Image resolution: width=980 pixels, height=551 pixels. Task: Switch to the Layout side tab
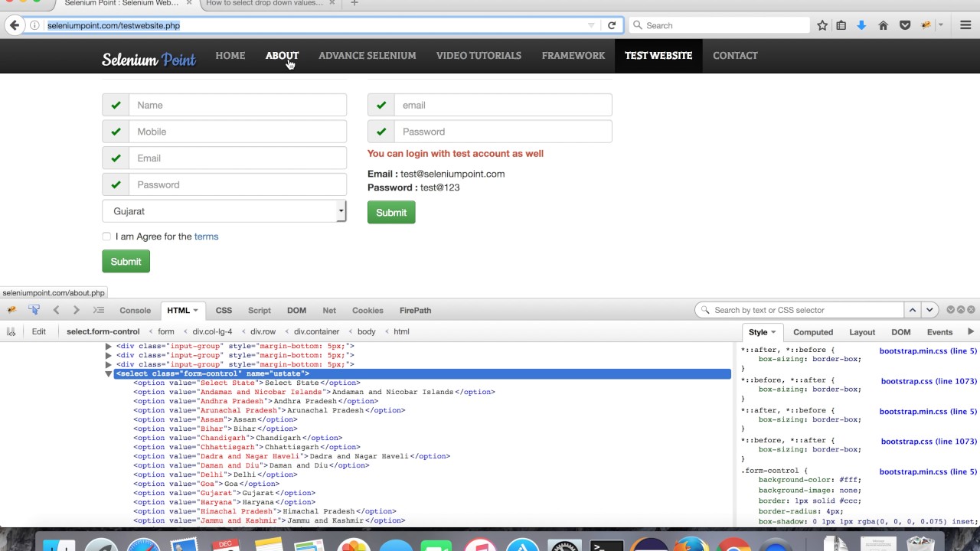[862, 332]
